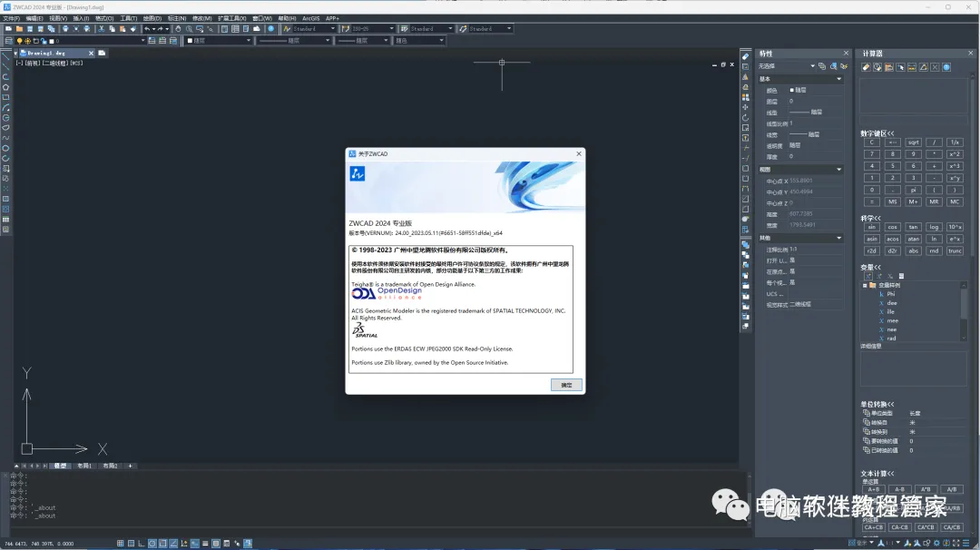Toggle Object snap in status bar
This screenshot has width=980, height=550.
point(162,544)
